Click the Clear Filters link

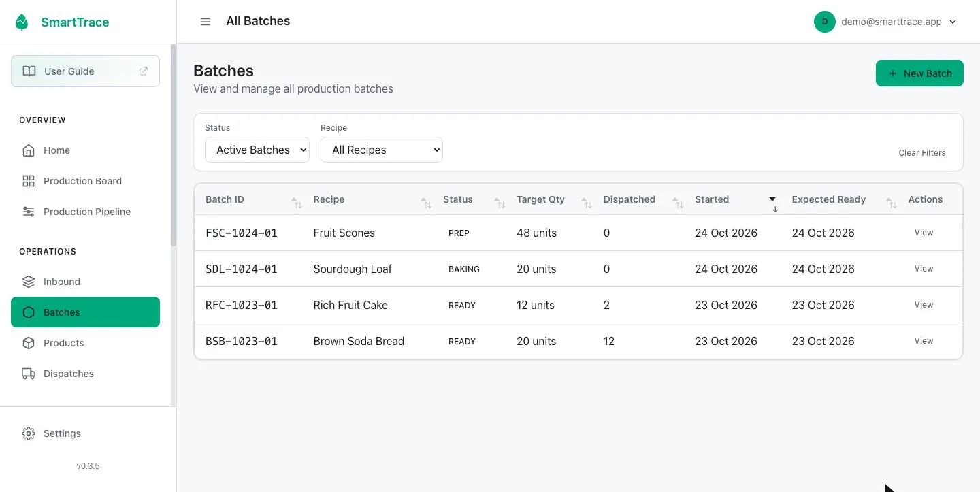[x=922, y=153]
